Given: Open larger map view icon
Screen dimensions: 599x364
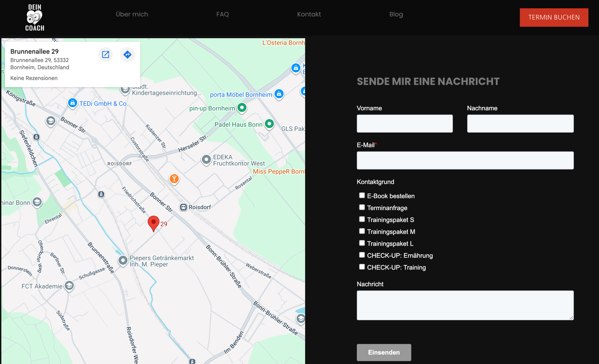Looking at the screenshot, I should (105, 54).
